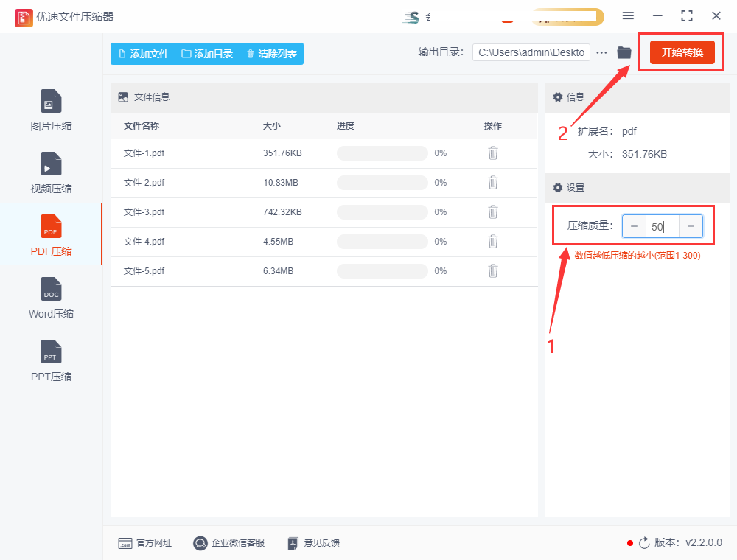Open the 意见反馈 feedback link
Viewport: 737px width, 560px height.
tap(313, 543)
